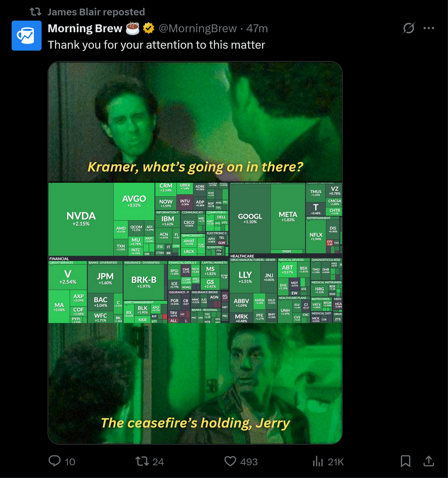Click the 493 likes count
This screenshot has height=478, width=448.
click(249, 462)
